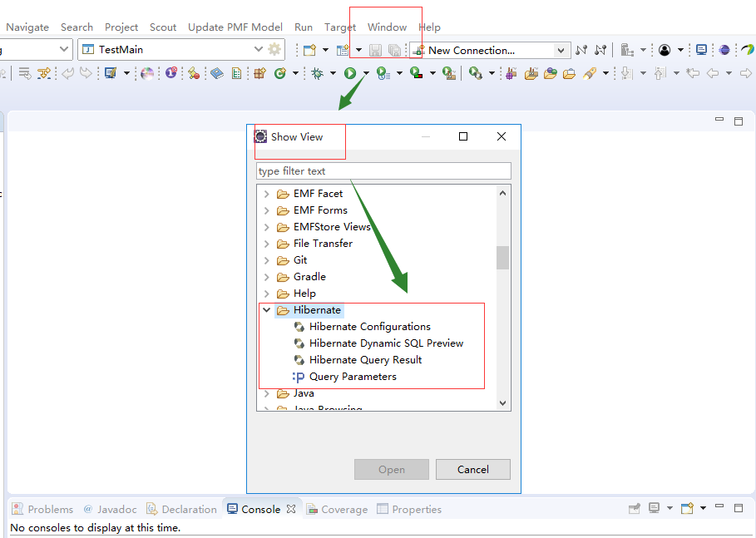756x538 pixels.
Task: Click the Previous Annotation arrow icon
Action: pyautogui.click(x=660, y=73)
